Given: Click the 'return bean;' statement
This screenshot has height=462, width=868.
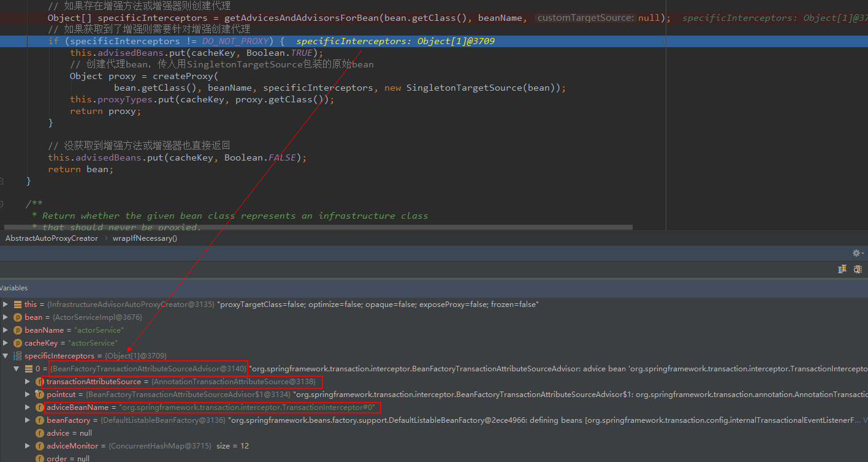Looking at the screenshot, I should click(81, 169).
